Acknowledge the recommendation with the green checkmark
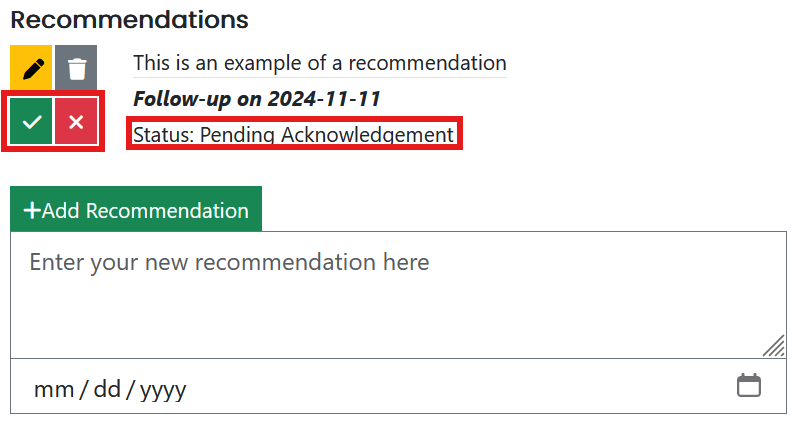 point(32,122)
